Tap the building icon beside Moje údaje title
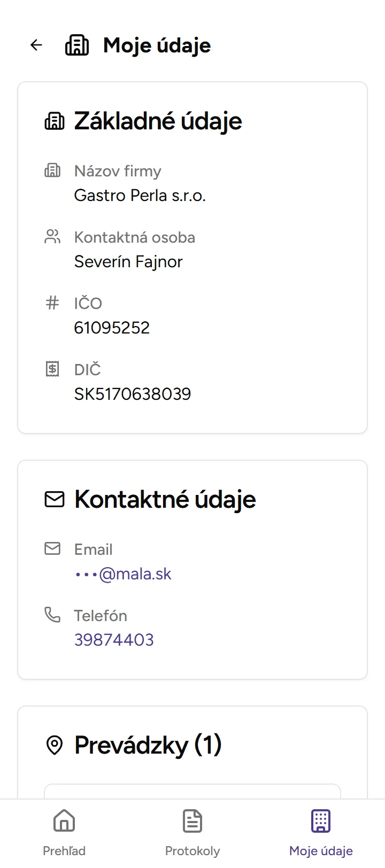 pos(78,45)
